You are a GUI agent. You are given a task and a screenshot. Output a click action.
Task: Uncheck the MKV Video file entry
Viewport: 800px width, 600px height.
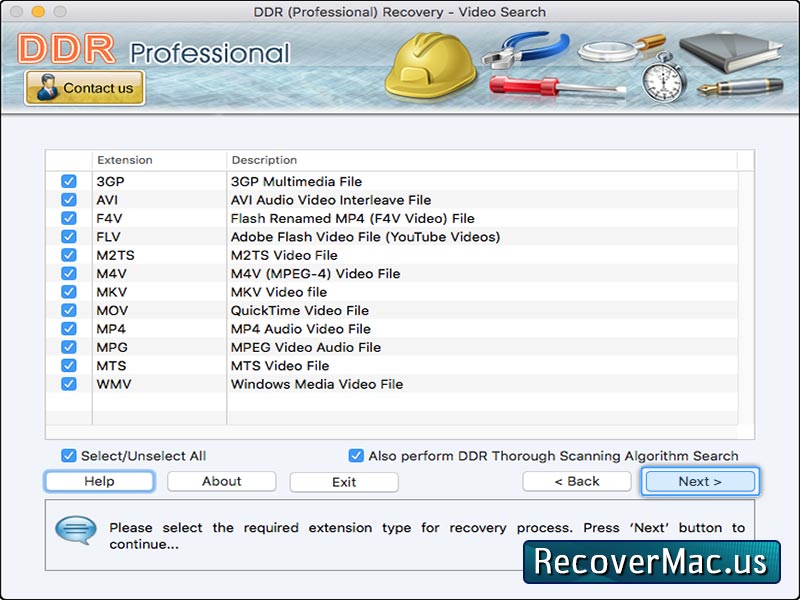68,291
